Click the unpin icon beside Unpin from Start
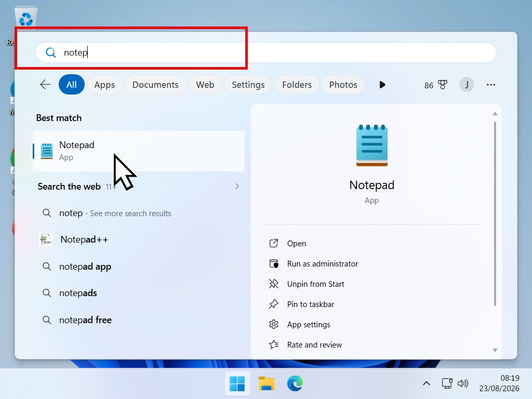The height and width of the screenshot is (399, 532). point(273,284)
